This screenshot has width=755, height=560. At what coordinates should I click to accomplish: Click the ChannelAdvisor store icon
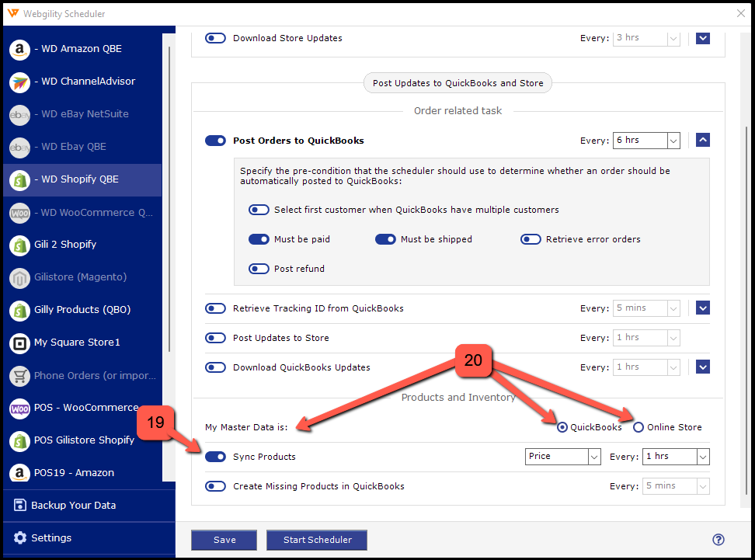[x=19, y=82]
